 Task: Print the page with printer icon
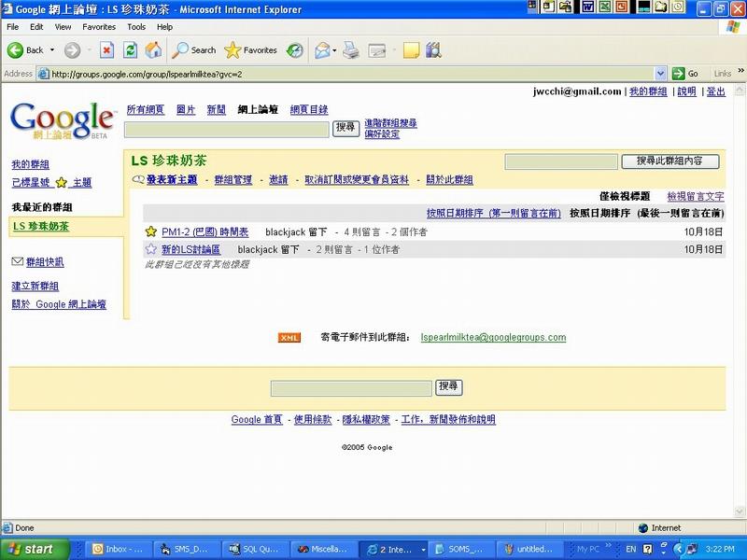(x=351, y=50)
